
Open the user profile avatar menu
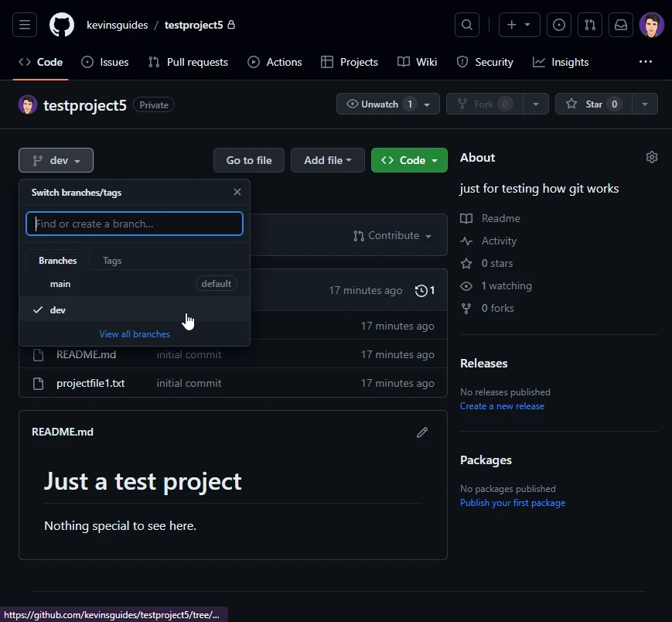coord(651,25)
